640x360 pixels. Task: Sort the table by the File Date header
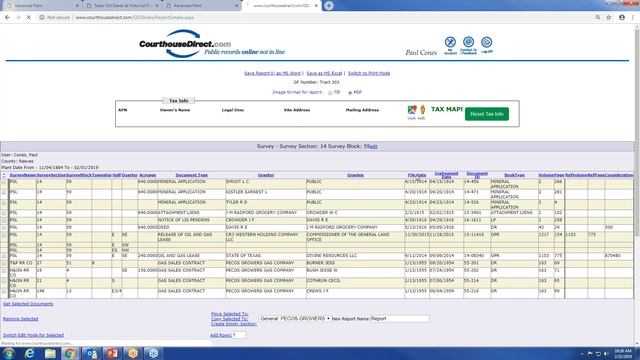point(417,175)
